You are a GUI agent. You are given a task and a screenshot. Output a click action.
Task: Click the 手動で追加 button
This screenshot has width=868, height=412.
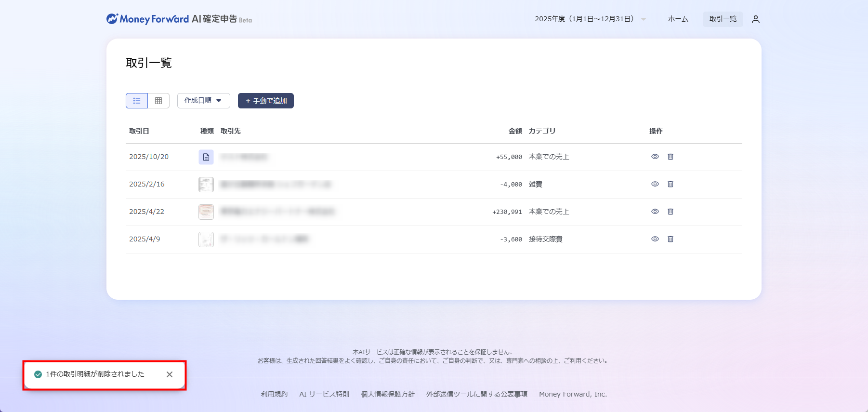coord(266,101)
